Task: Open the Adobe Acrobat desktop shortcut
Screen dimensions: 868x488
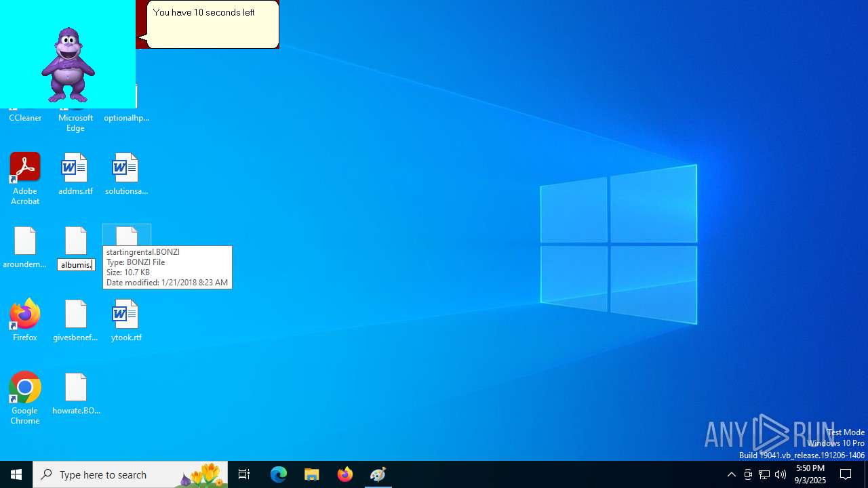Action: pyautogui.click(x=25, y=179)
